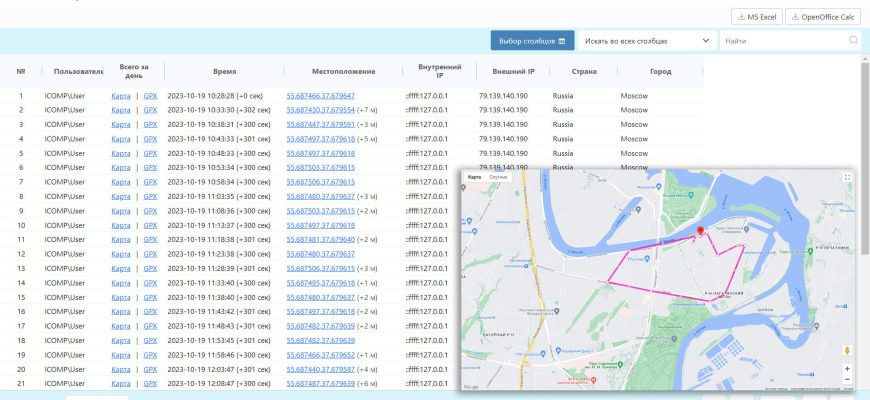Viewport: 870px width, 400px height.
Task: Type in the 'Найти' search field
Action: tap(783, 41)
